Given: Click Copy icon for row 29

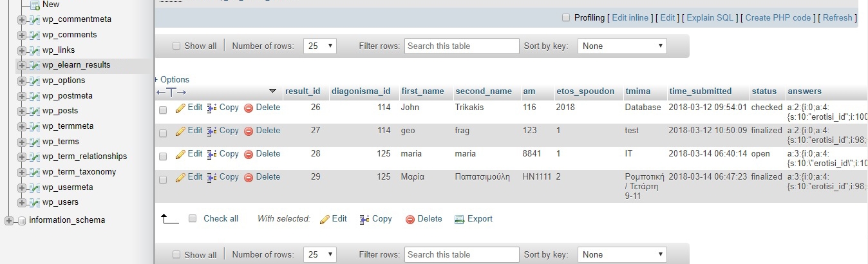Looking at the screenshot, I should click(212, 178).
